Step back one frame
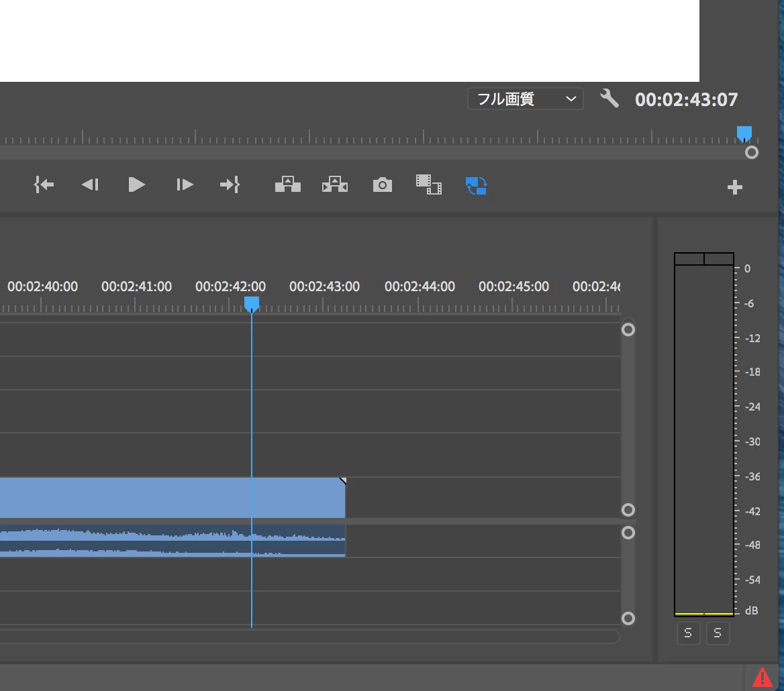The height and width of the screenshot is (691, 784). coord(90,185)
